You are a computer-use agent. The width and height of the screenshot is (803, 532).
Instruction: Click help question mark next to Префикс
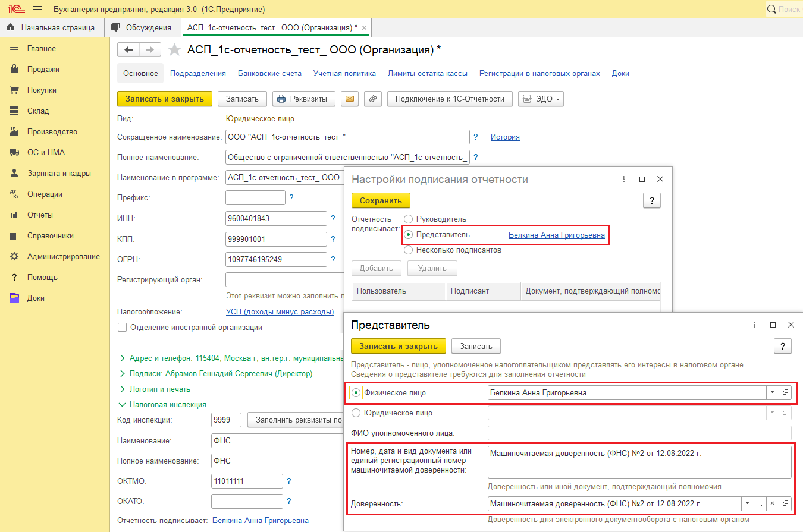[x=291, y=198]
